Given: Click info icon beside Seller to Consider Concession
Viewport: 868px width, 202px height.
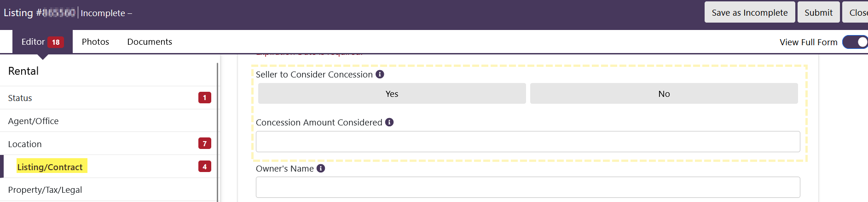Looking at the screenshot, I should coord(380,74).
